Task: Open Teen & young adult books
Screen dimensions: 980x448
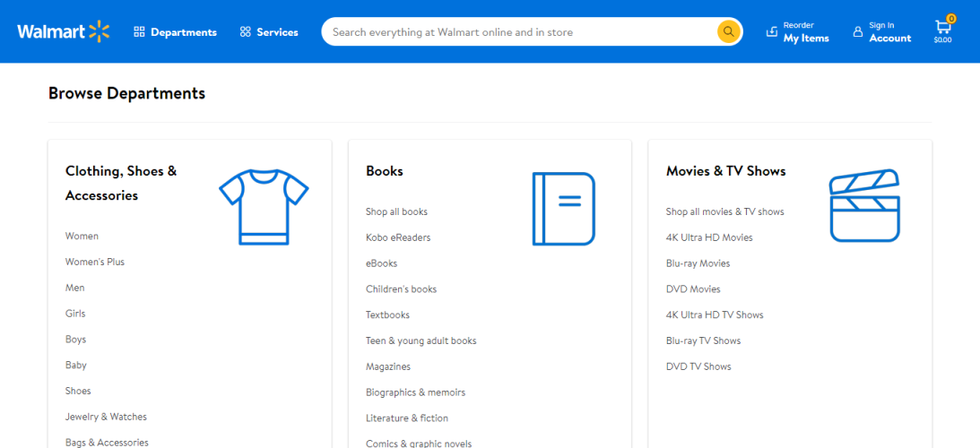Action: coord(421,340)
